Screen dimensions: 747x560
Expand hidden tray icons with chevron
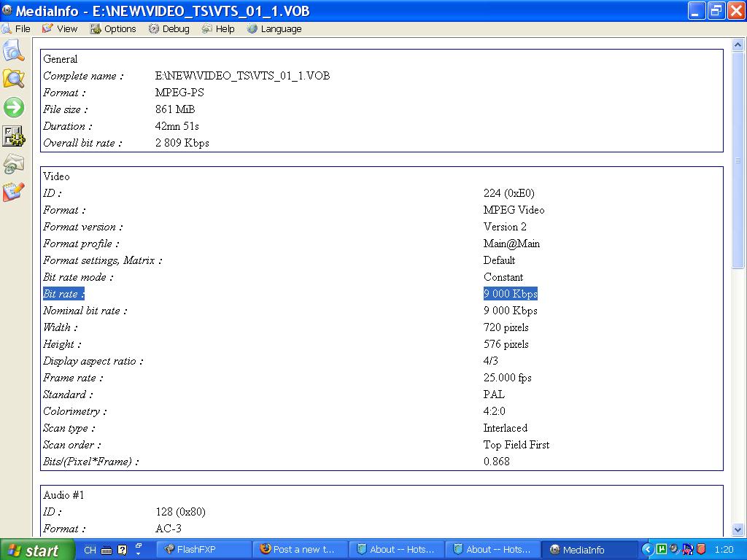(x=647, y=550)
